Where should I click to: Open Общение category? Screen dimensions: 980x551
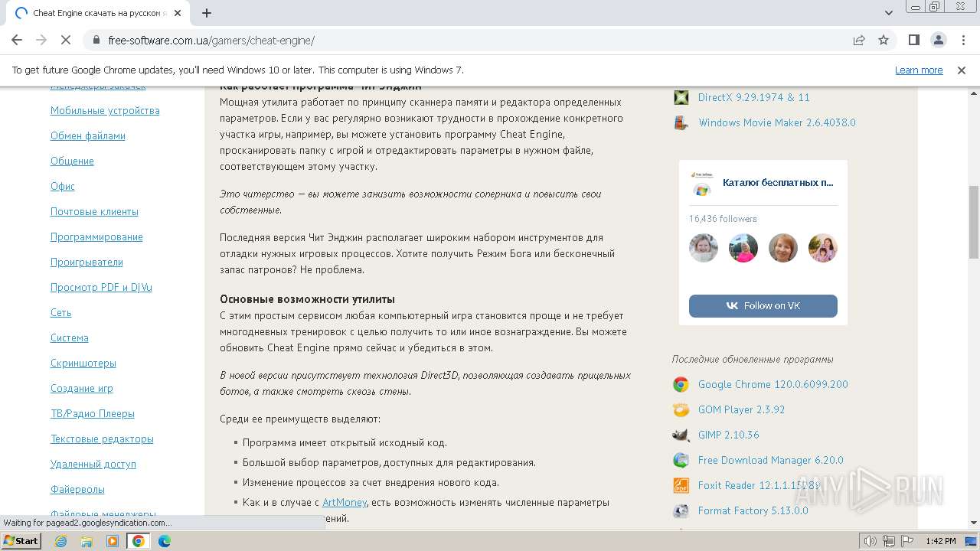tap(72, 161)
